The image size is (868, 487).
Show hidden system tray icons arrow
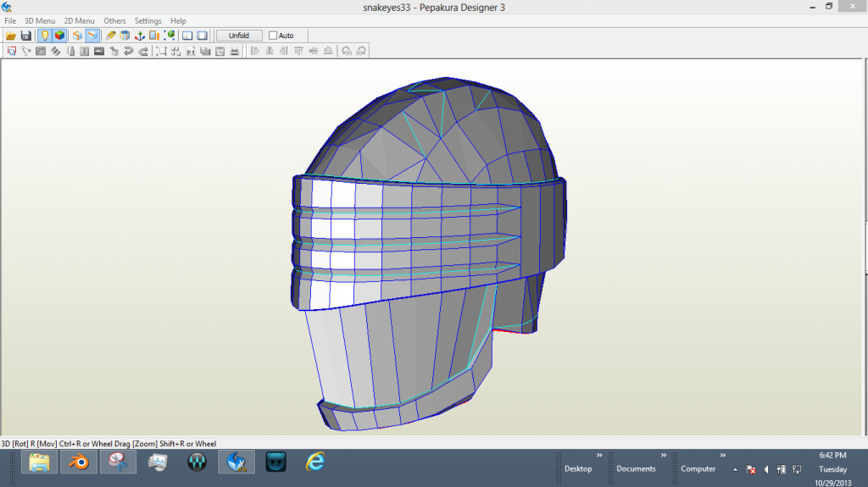[734, 469]
